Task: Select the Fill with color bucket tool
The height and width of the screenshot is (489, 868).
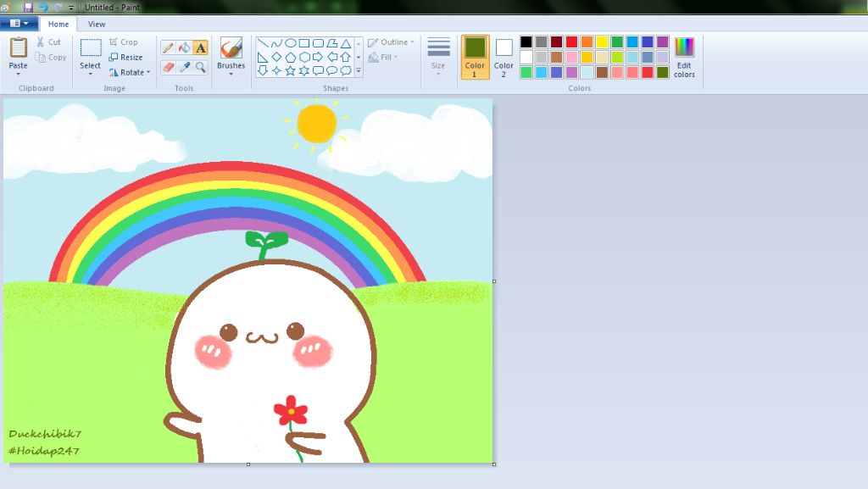Action: tap(184, 47)
